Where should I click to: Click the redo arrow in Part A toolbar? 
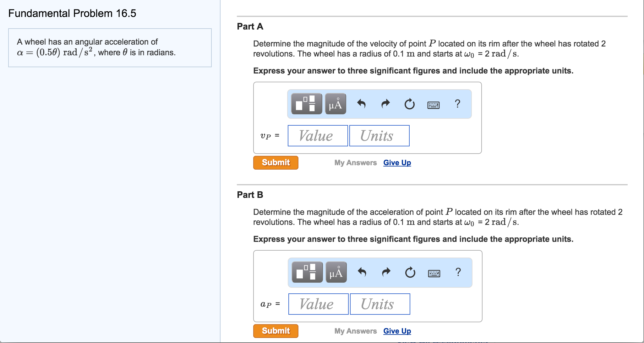coord(385,104)
